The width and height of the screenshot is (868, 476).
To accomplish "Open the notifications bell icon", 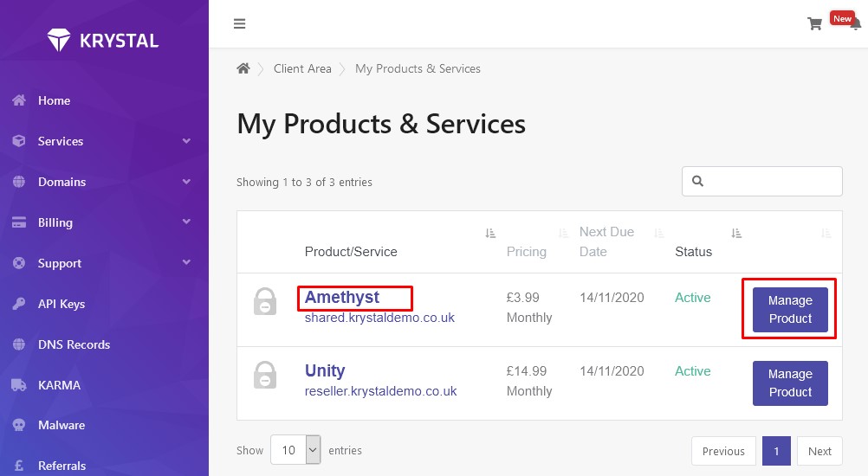I will 856,25.
